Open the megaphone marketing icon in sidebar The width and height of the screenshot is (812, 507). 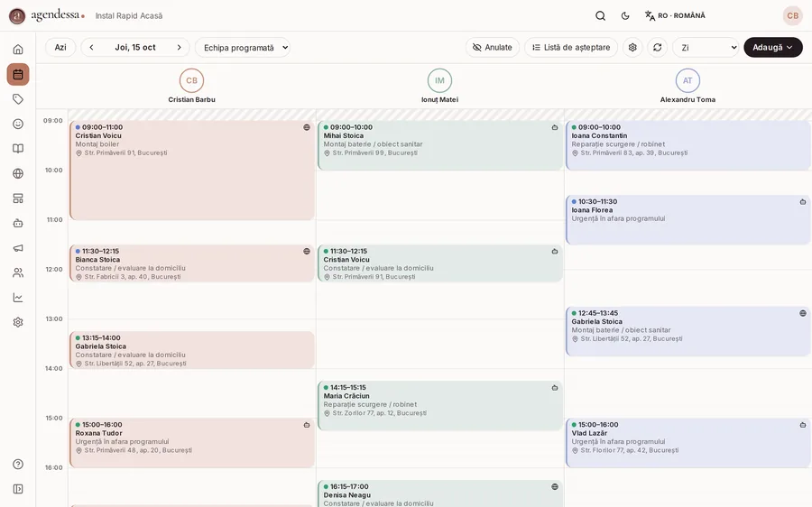click(x=18, y=248)
